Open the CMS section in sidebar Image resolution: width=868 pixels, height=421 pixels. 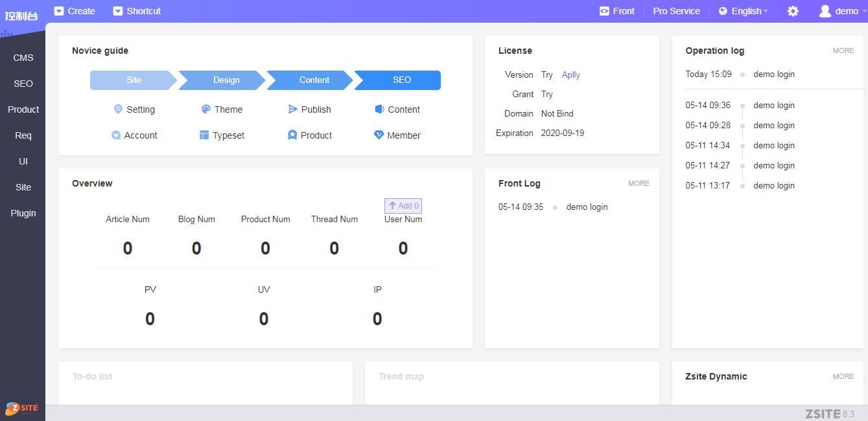[x=23, y=58]
